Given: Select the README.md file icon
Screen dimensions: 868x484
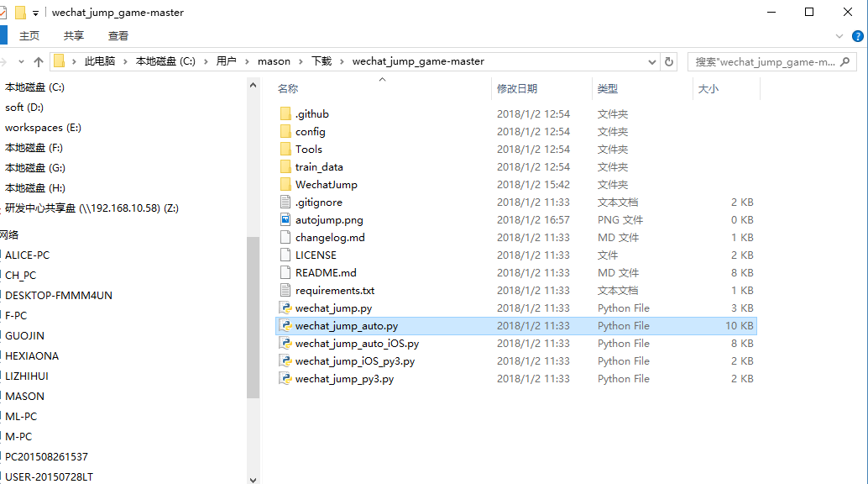Looking at the screenshot, I should click(285, 273).
